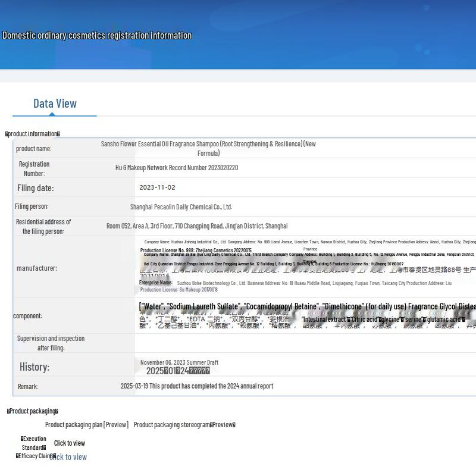Click history entry 'November 06, 2023 Summer Draft'
The image size is (476, 476).
point(180,362)
